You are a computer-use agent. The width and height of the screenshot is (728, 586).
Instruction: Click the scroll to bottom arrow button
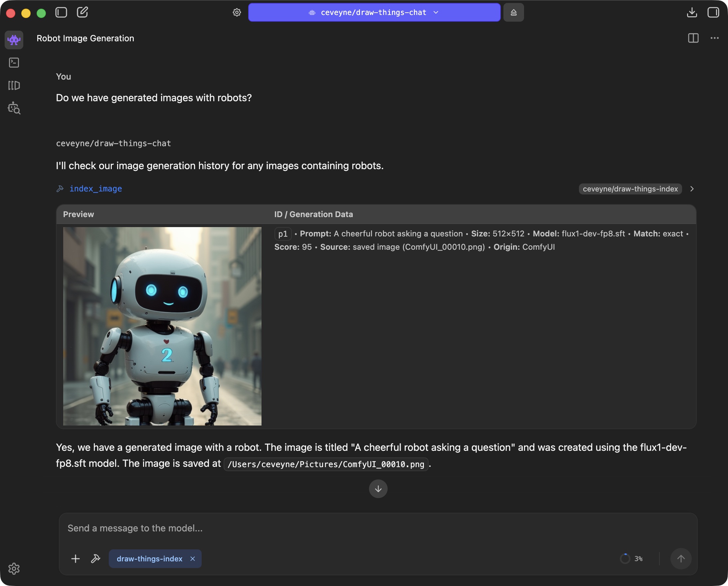(x=378, y=489)
